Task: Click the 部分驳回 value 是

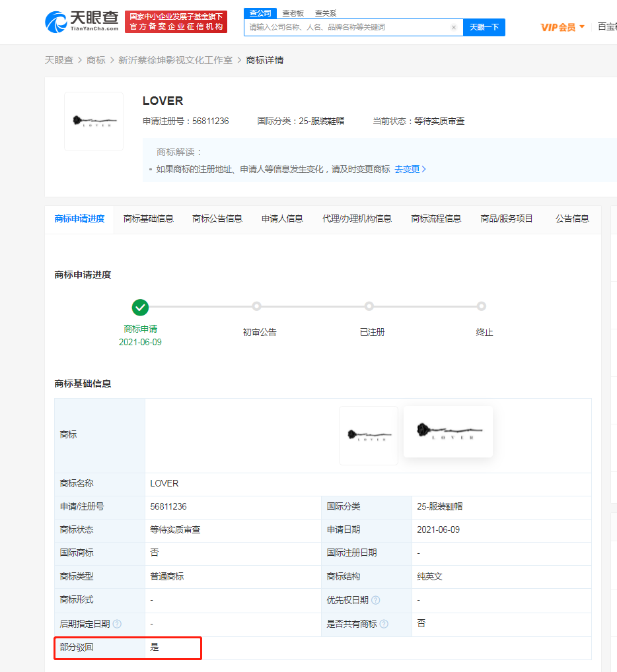Action: coord(155,648)
